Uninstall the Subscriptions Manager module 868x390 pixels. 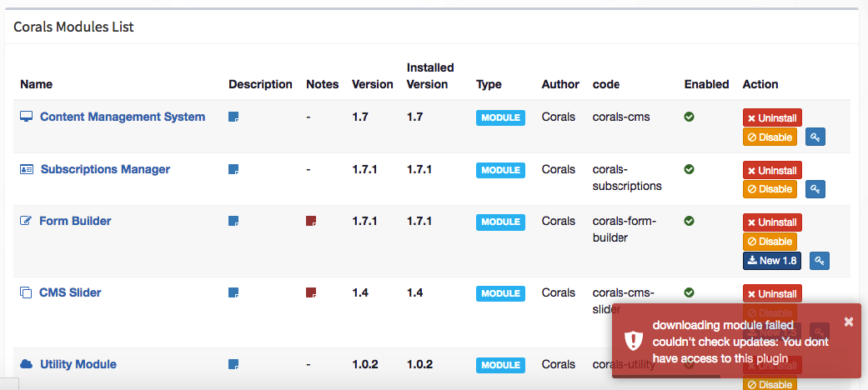point(772,170)
